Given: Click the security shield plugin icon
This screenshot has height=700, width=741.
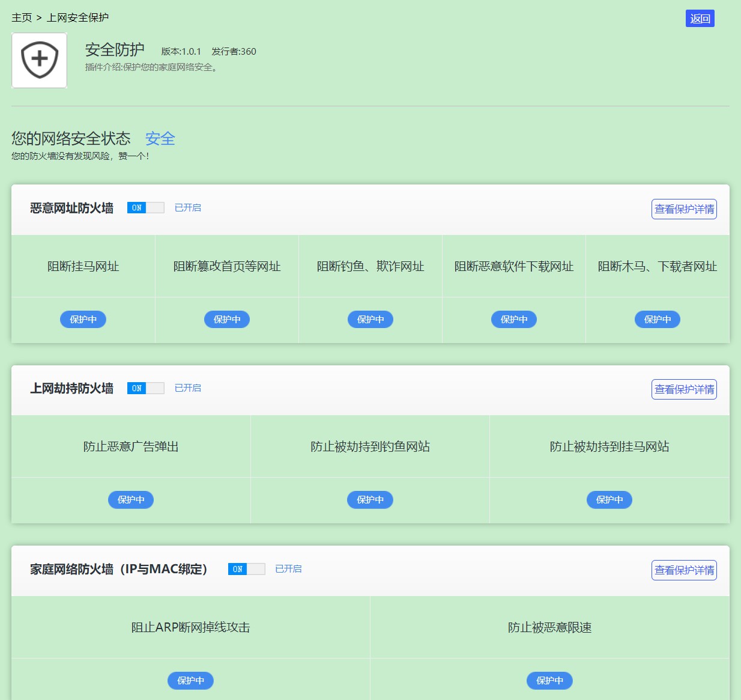Looking at the screenshot, I should pyautogui.click(x=40, y=60).
